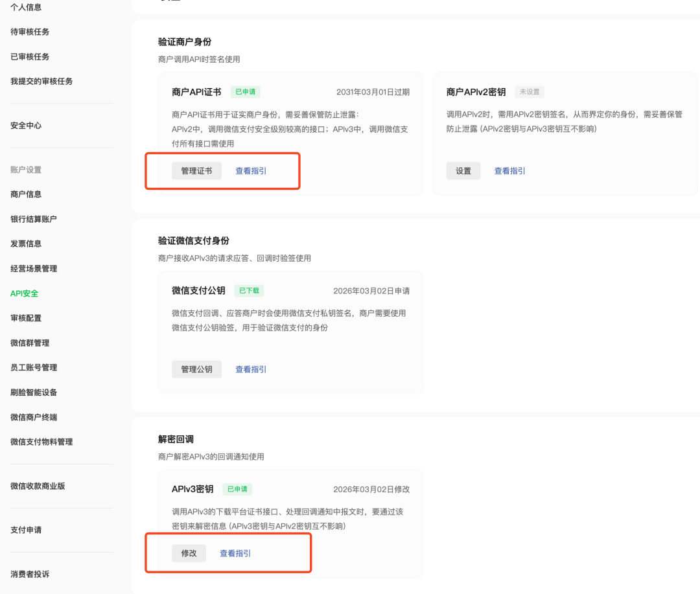Select 银行结算账户 in sidebar
Viewport: 700px width, 594px height.
(34, 219)
